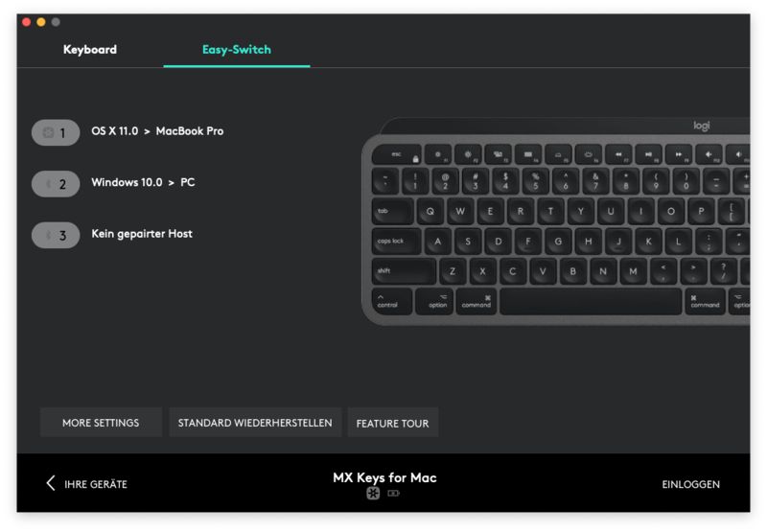Click the back chevron beside IHRE GERÄTE

51,483
